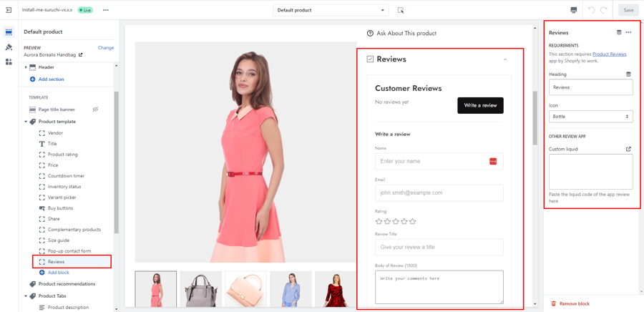Viewport: 644px width, 312px height.
Task: Collapse the Product template section
Action: tap(26, 122)
